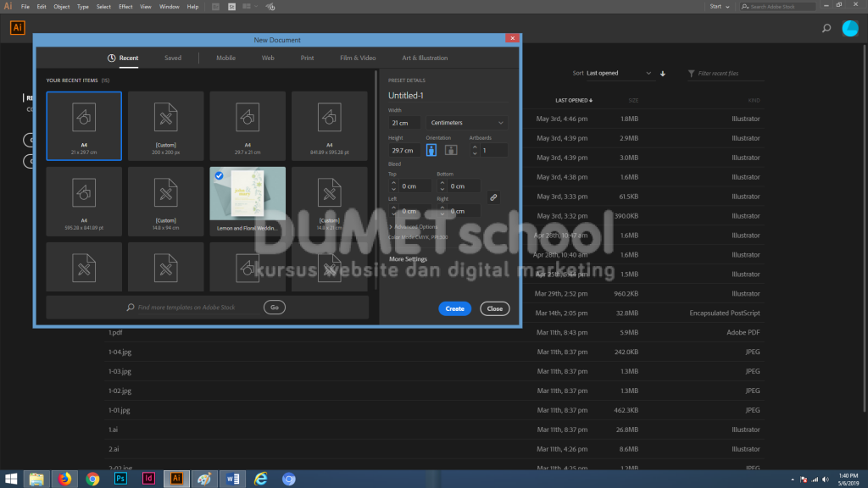Viewport: 868px width, 488px height.
Task: Toggle the Lemon and Floral template checkmark
Action: tap(220, 175)
